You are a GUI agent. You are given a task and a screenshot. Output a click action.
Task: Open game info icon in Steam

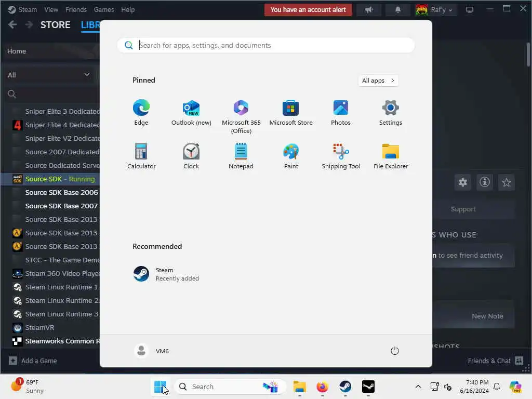tap(485, 182)
